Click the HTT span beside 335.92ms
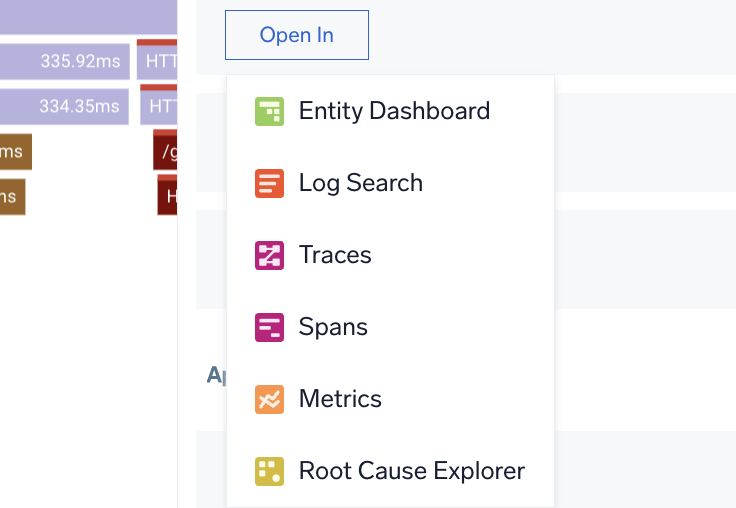Screen dimensions: 736x508 [158, 61]
